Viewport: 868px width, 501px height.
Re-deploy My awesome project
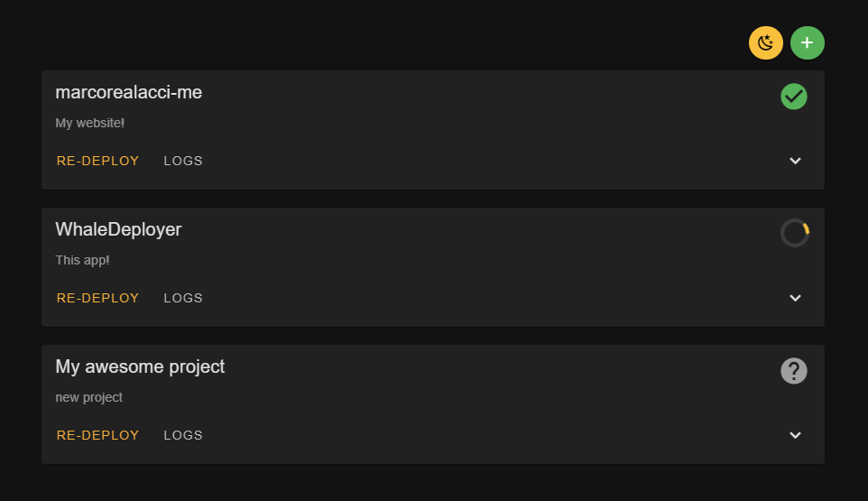pyautogui.click(x=97, y=435)
